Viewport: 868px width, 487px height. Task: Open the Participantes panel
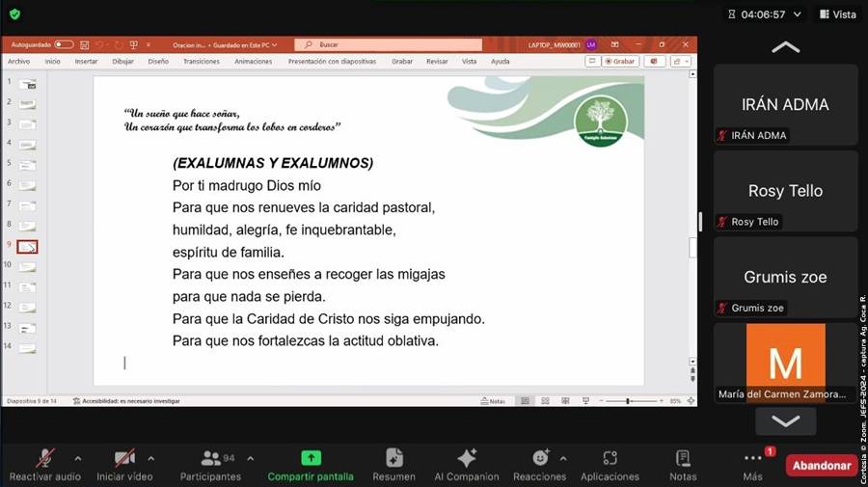[x=210, y=465]
